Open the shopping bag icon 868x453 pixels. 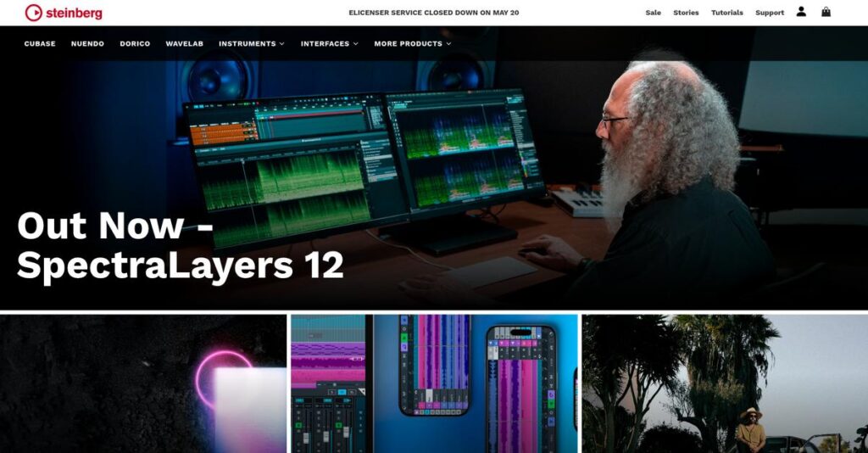(826, 12)
